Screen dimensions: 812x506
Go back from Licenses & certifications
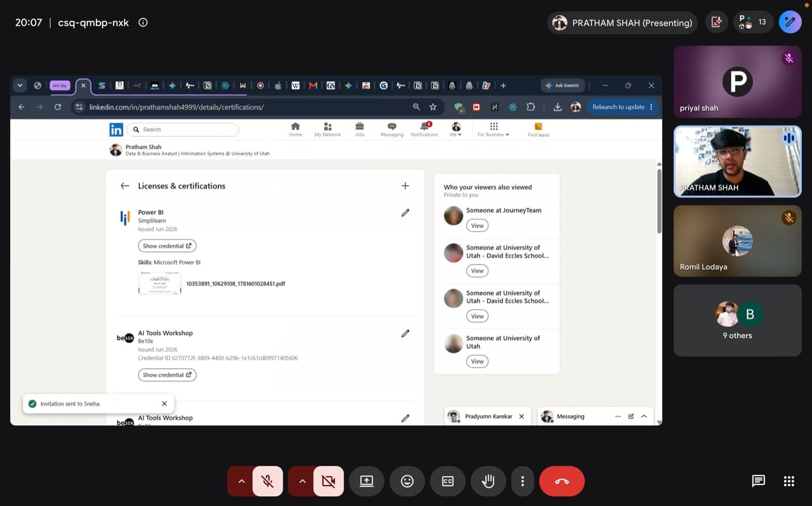click(x=125, y=186)
